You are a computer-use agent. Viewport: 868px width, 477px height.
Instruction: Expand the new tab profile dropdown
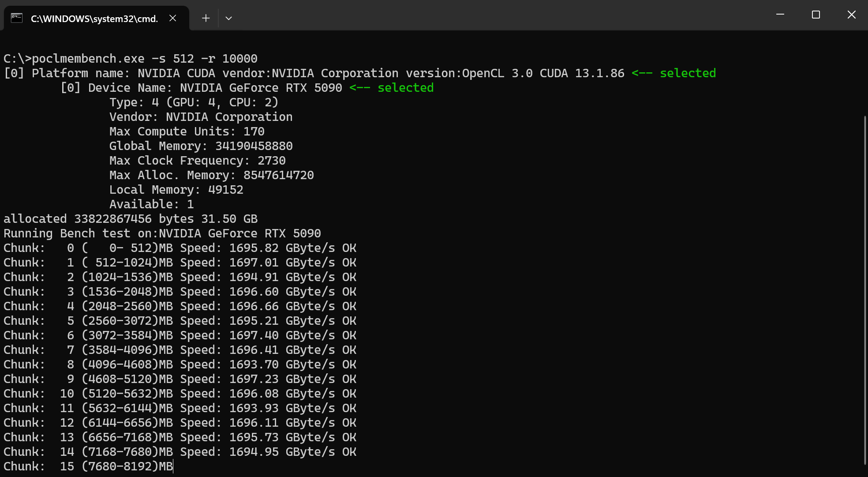pyautogui.click(x=228, y=18)
